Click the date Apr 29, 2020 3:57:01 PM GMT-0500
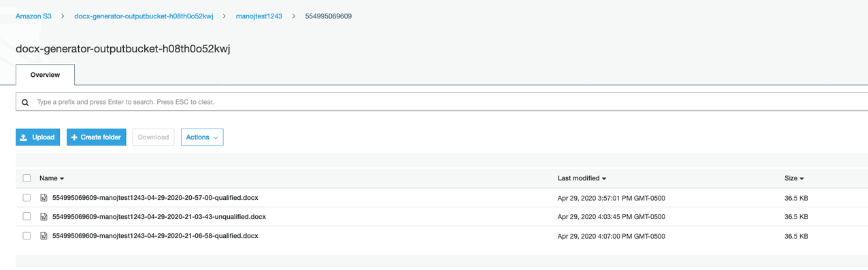This screenshot has height=270, width=868. tap(611, 199)
